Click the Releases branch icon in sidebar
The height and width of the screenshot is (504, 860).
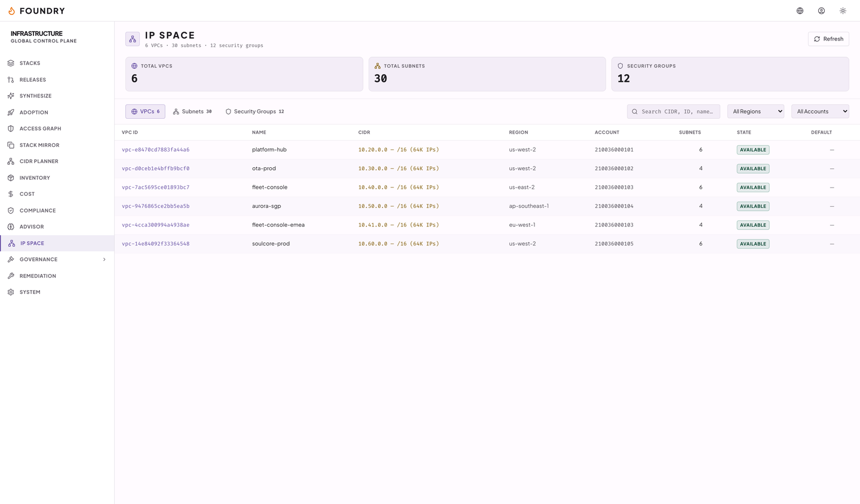coord(11,79)
